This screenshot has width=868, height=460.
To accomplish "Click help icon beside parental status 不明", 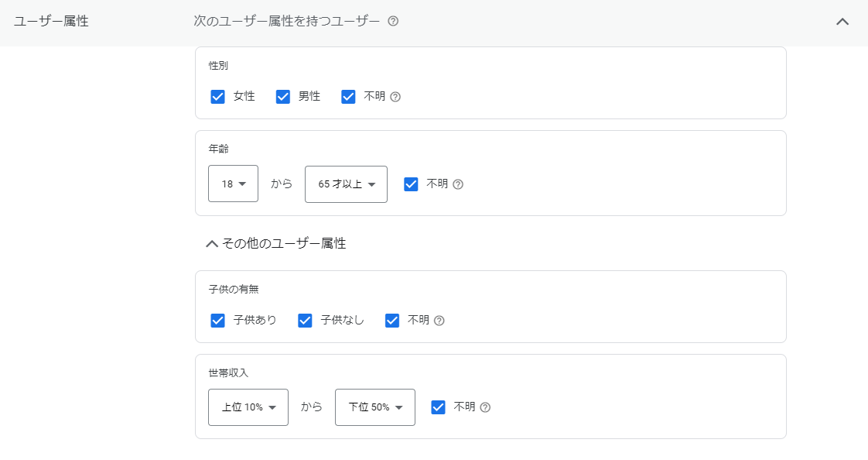I will click(x=439, y=321).
